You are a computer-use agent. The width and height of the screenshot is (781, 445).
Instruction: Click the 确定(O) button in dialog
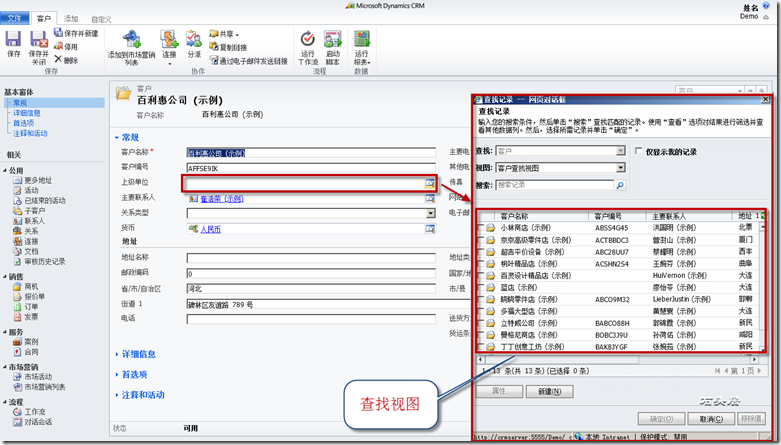(x=661, y=419)
